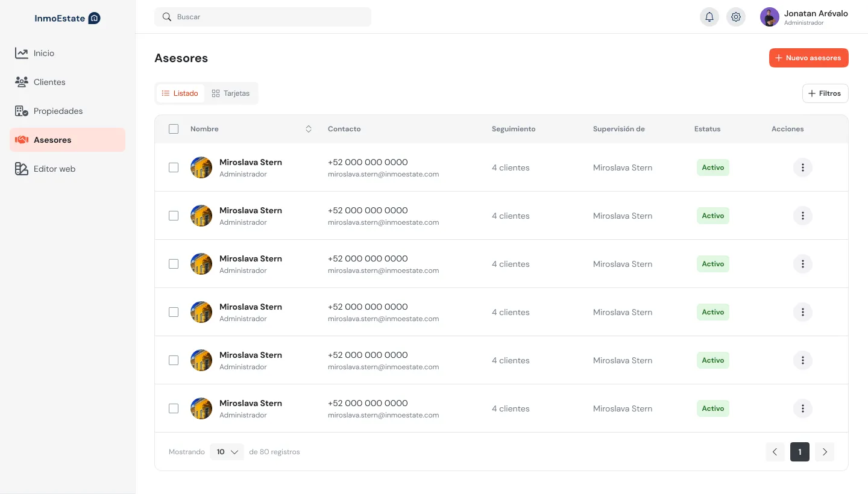868x494 pixels.
Task: Open Propiedades in the sidebar
Action: [x=58, y=111]
